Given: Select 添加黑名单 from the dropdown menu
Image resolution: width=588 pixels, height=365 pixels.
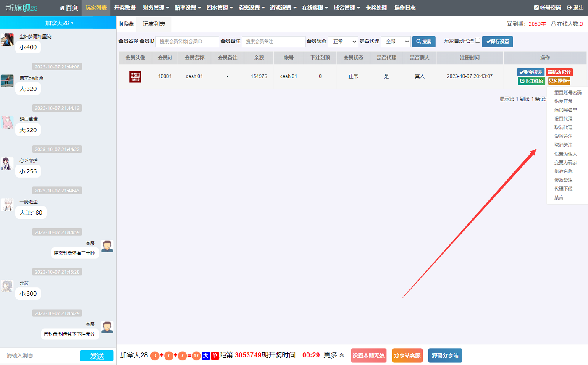Looking at the screenshot, I should coord(565,110).
